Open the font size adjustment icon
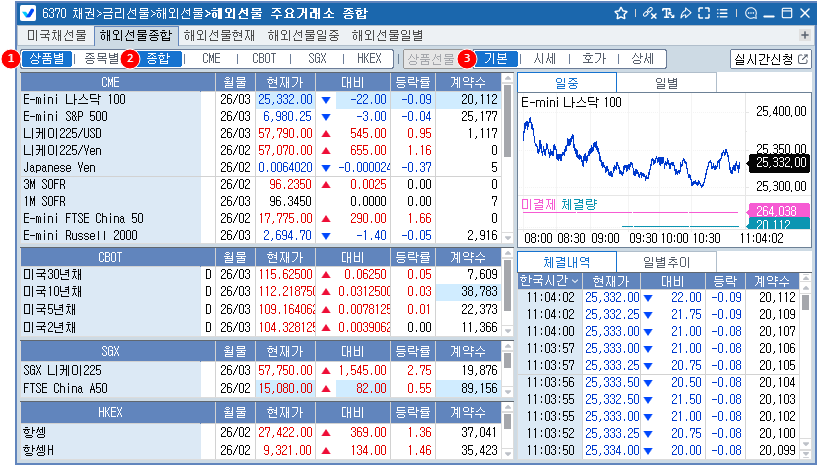This screenshot has height=466, width=818. point(668,14)
